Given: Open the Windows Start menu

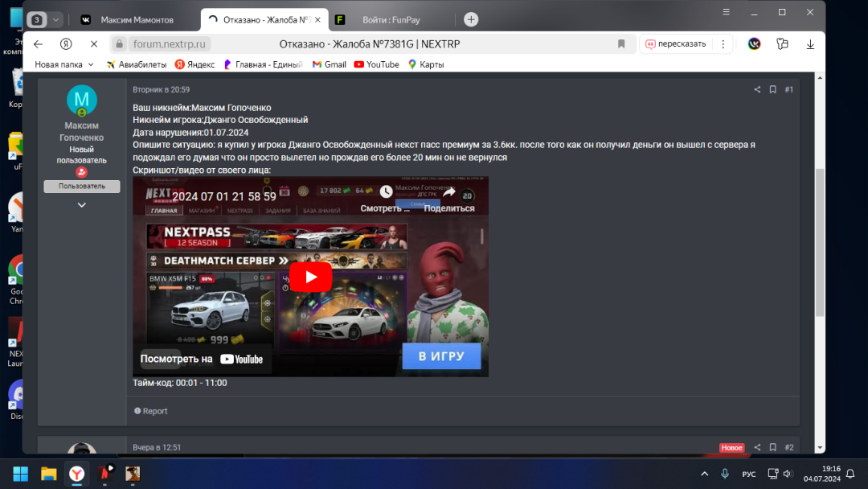Looking at the screenshot, I should [20, 474].
